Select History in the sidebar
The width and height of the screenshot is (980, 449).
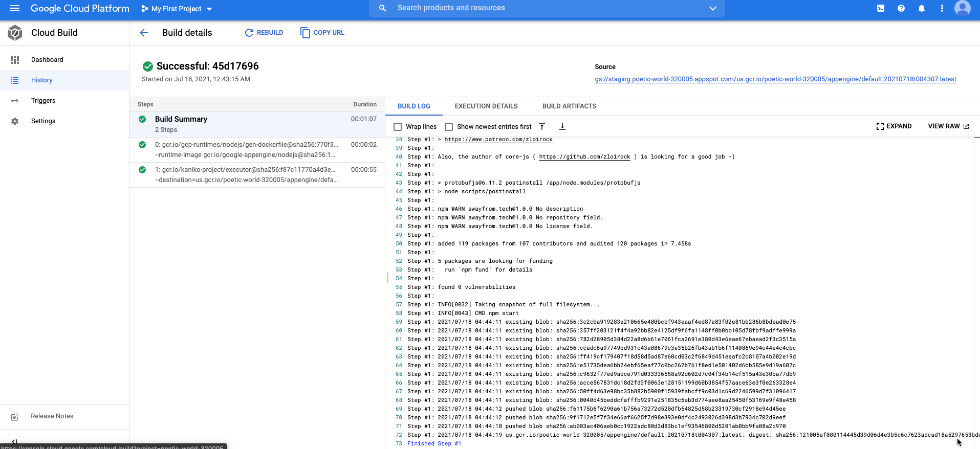(x=64, y=80)
